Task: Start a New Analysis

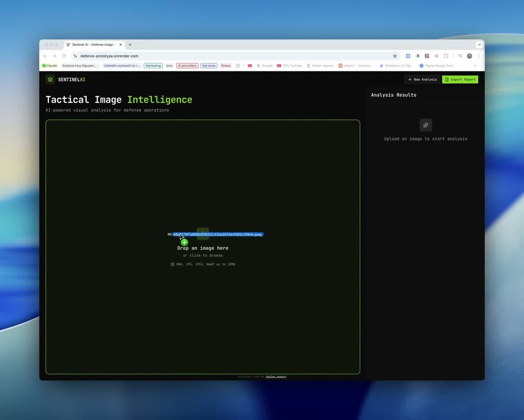Action: pos(422,79)
